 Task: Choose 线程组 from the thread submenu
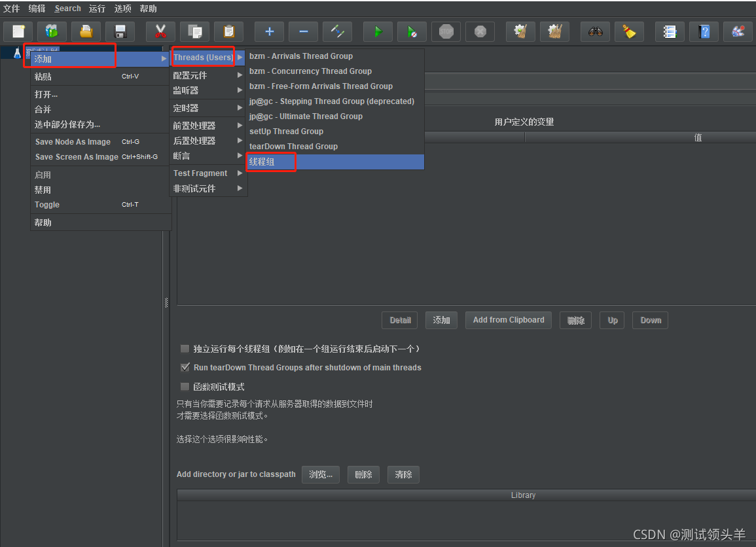pyautogui.click(x=335, y=162)
